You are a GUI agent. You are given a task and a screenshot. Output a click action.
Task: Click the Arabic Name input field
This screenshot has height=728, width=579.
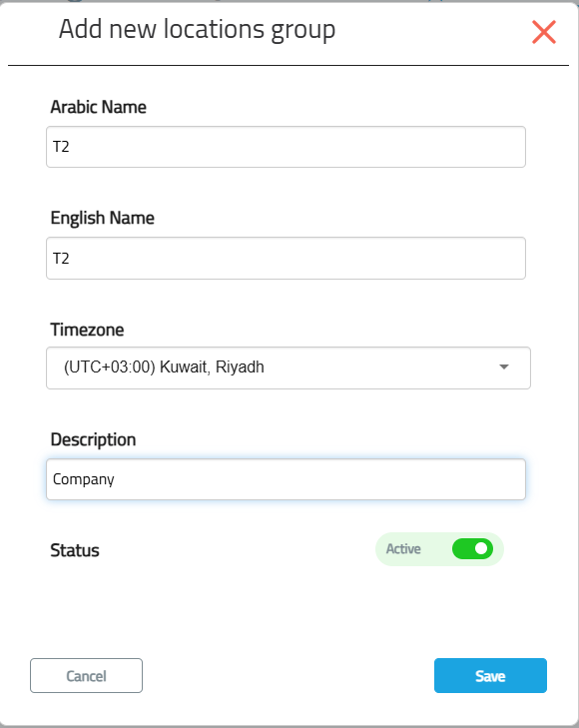[286, 147]
